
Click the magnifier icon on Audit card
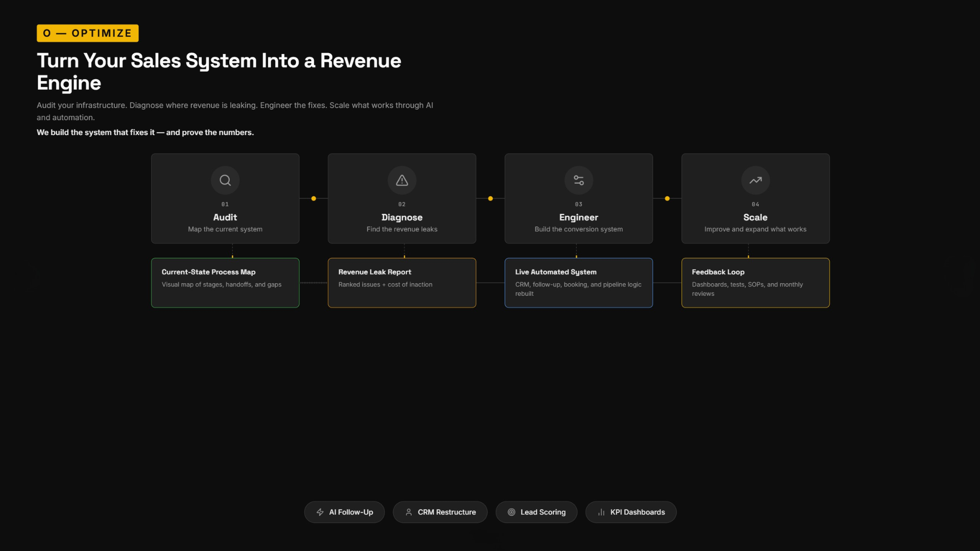(225, 180)
